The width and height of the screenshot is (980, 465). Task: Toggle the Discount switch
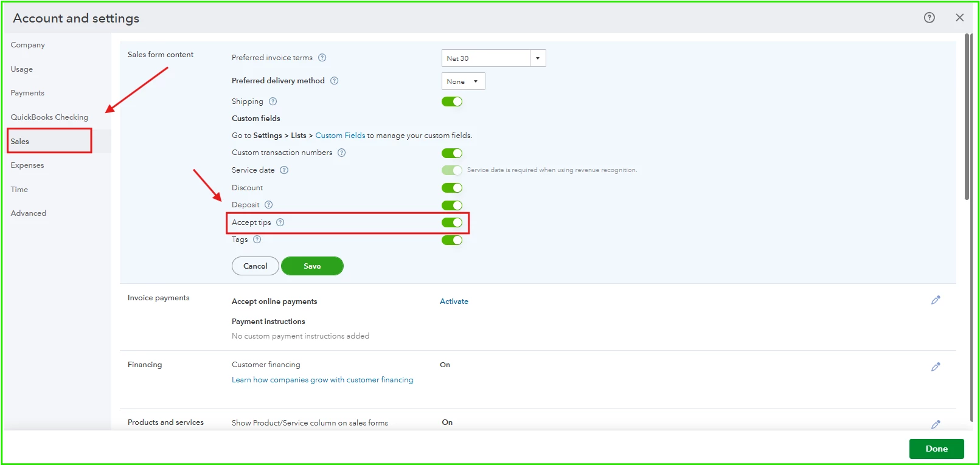coord(452,188)
